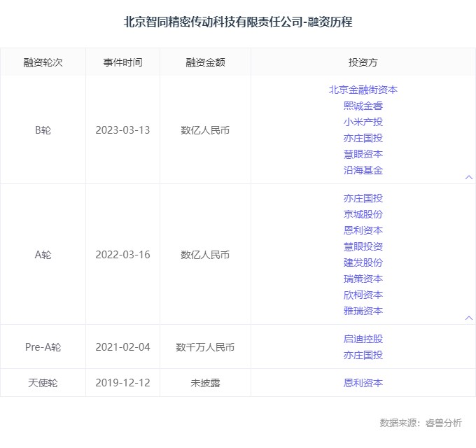Click the 熙诚金睿 investor link
This screenshot has width=476, height=448.
[363, 106]
